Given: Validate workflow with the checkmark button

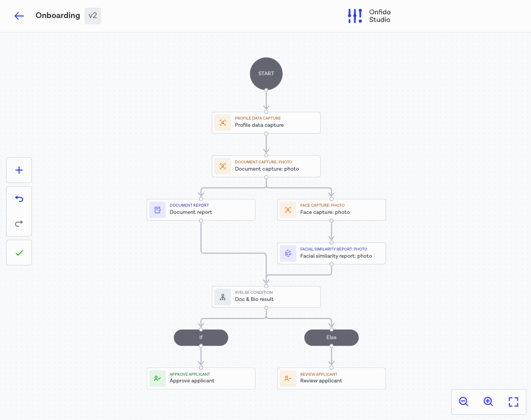Looking at the screenshot, I should point(19,253).
